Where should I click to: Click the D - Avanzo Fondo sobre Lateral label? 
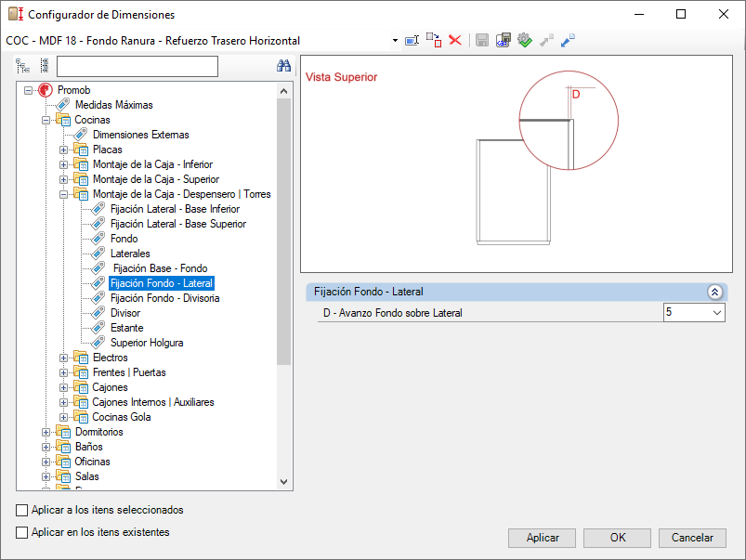coord(392,313)
